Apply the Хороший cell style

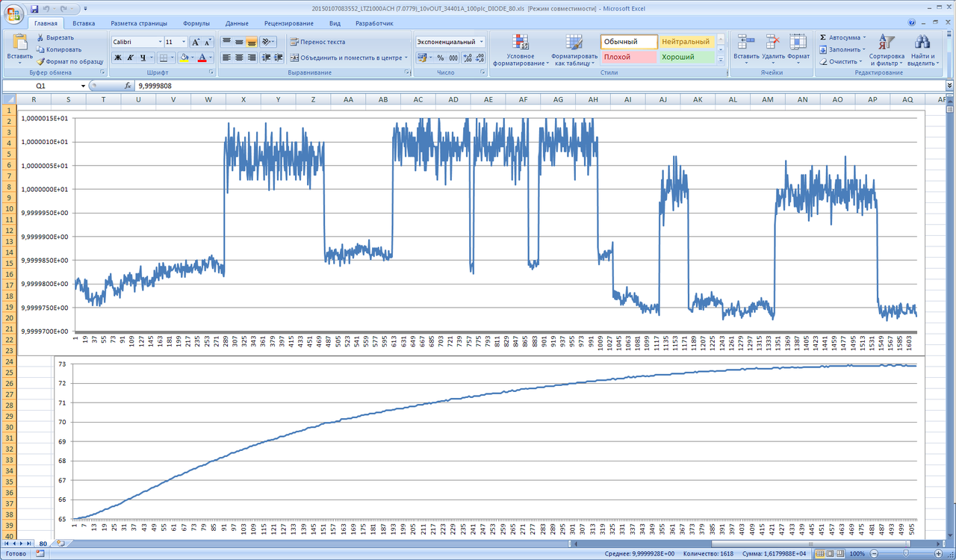point(686,57)
